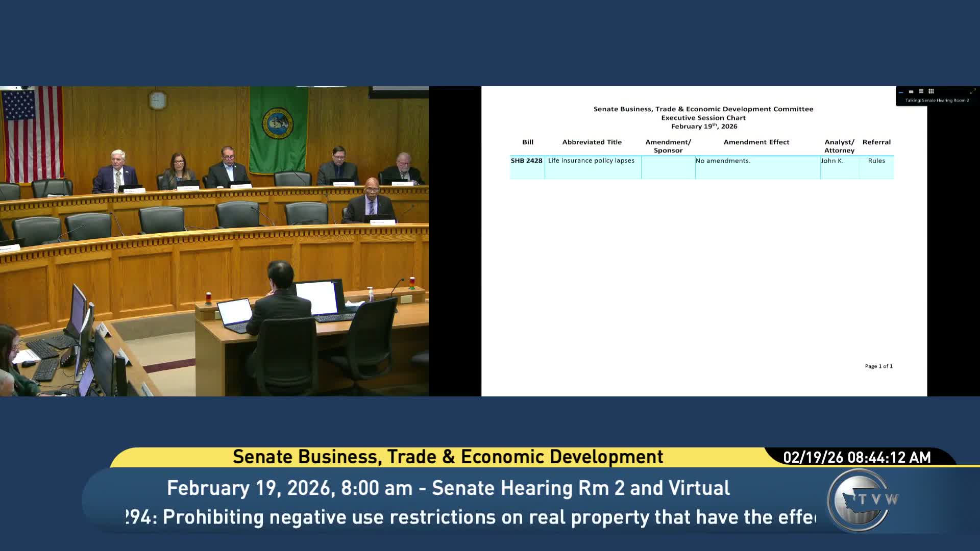Expand the Analyst/Attorney column header
Screen dimensions: 980x551
click(x=840, y=146)
